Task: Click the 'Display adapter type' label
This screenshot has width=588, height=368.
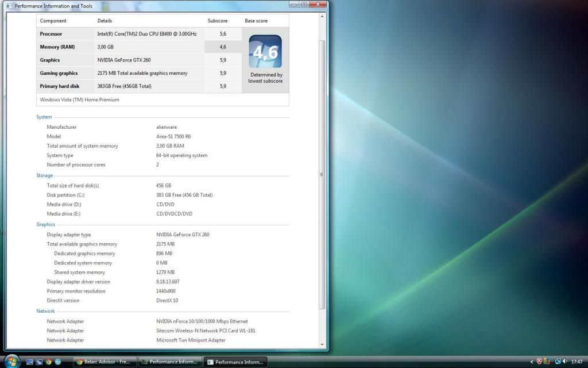Action: [x=69, y=235]
